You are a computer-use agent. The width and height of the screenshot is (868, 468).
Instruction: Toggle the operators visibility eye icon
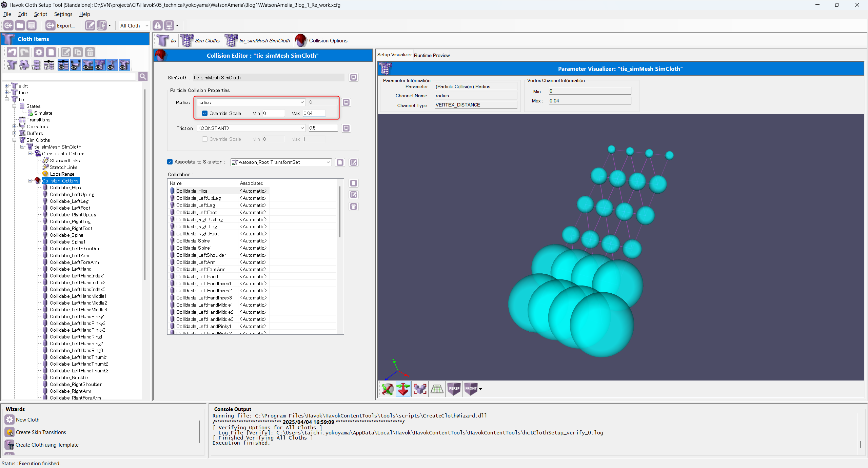pos(75,65)
